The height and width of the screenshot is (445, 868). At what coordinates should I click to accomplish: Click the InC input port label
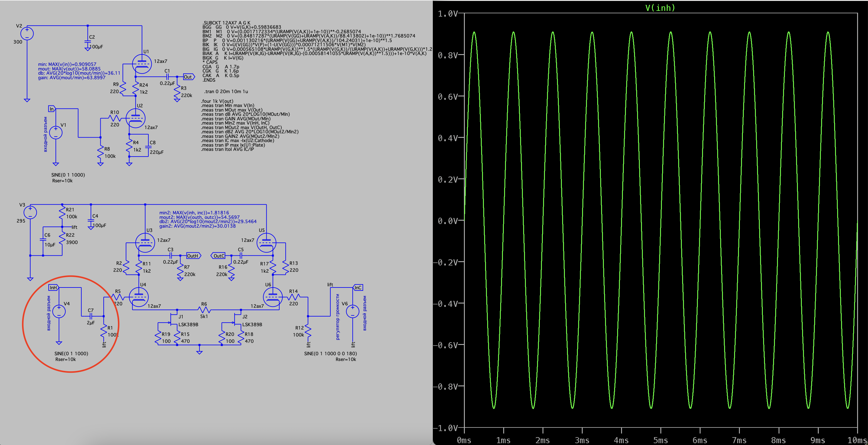pyautogui.click(x=358, y=287)
